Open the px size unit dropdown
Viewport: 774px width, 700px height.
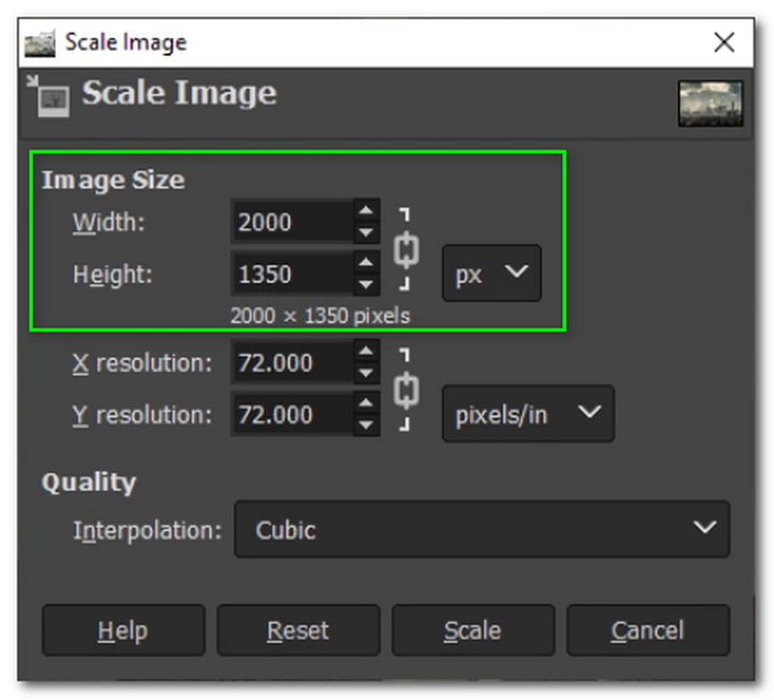tap(491, 274)
